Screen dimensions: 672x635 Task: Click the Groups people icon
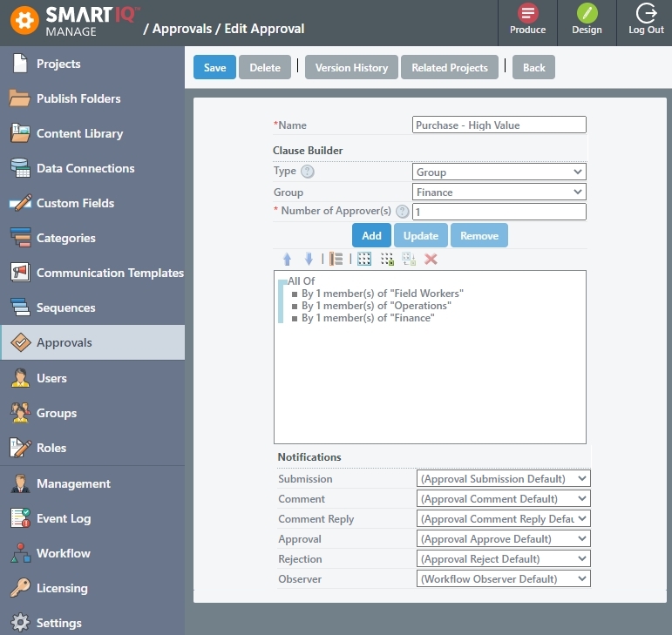click(20, 413)
